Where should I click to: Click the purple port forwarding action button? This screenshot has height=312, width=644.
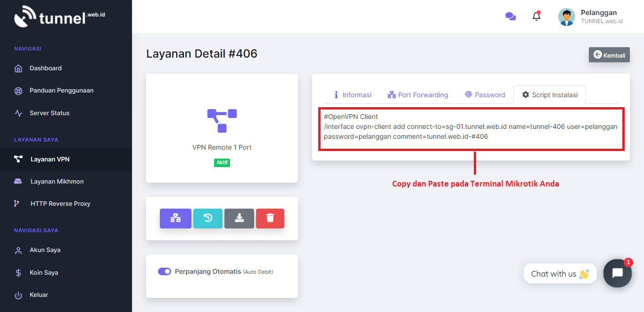(175, 218)
